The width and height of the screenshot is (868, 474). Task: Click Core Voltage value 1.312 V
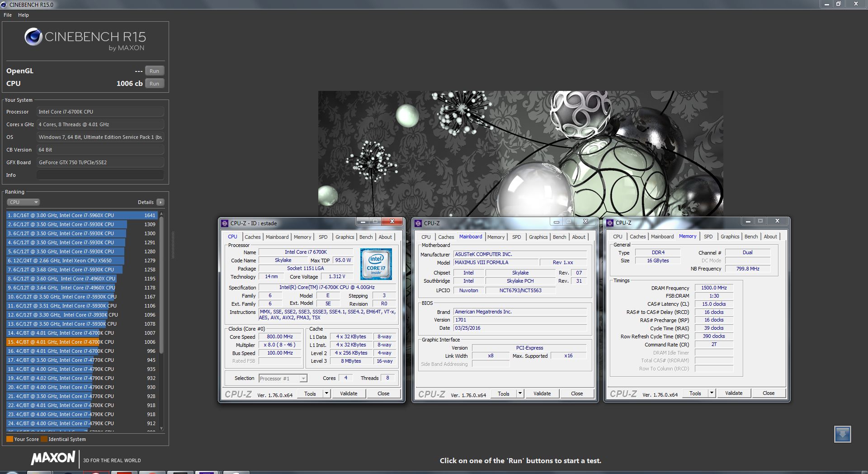click(x=337, y=276)
